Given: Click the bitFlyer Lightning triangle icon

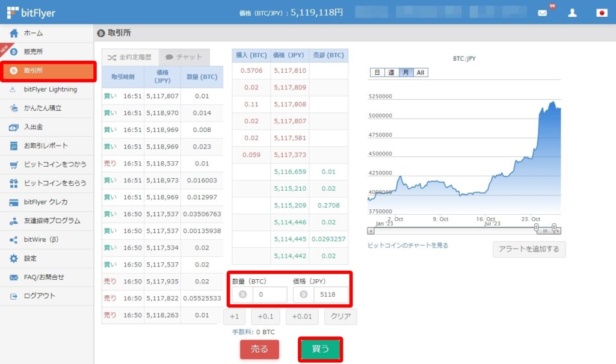Looking at the screenshot, I should 13,89.
